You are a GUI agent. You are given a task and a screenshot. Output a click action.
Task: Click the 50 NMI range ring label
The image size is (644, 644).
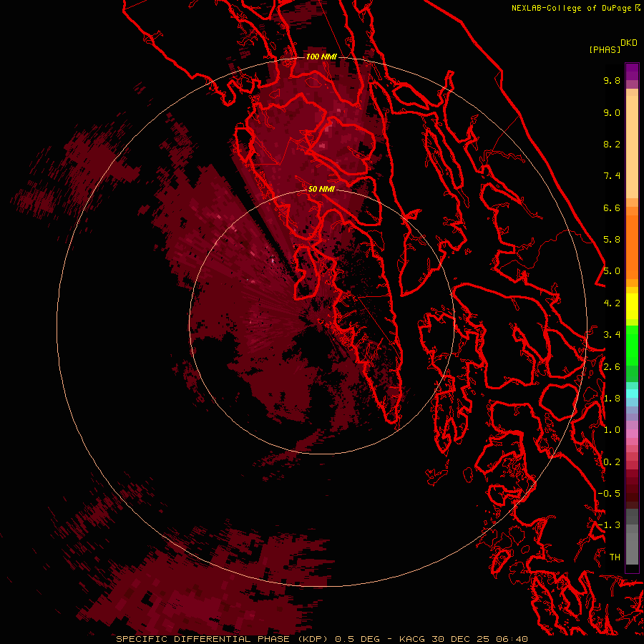[321, 189]
